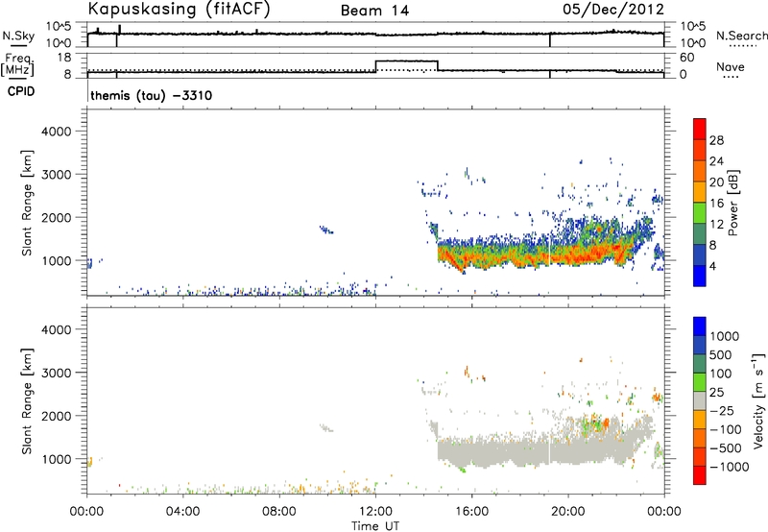Click the '-500' velocity colorbar tick label
The image size is (768, 532).
coord(726,447)
